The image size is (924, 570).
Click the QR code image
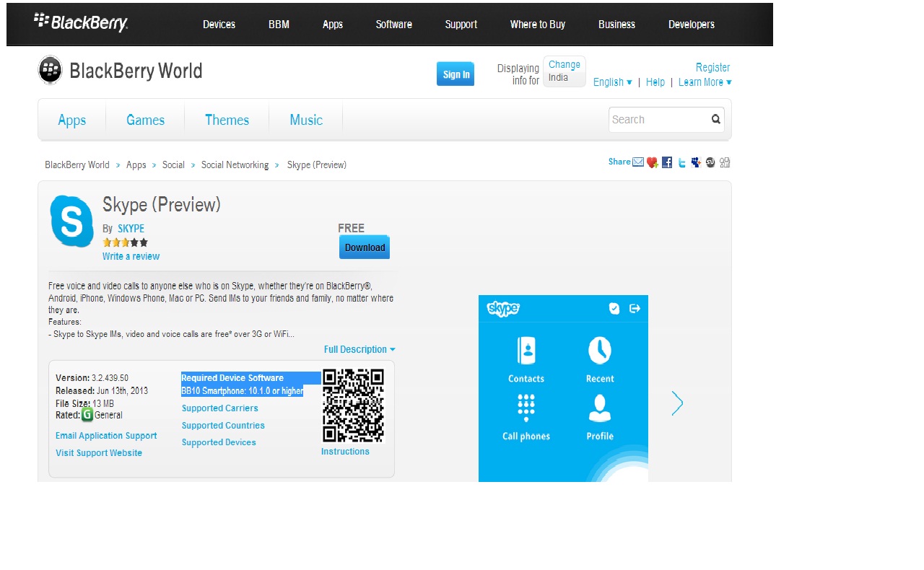(353, 405)
